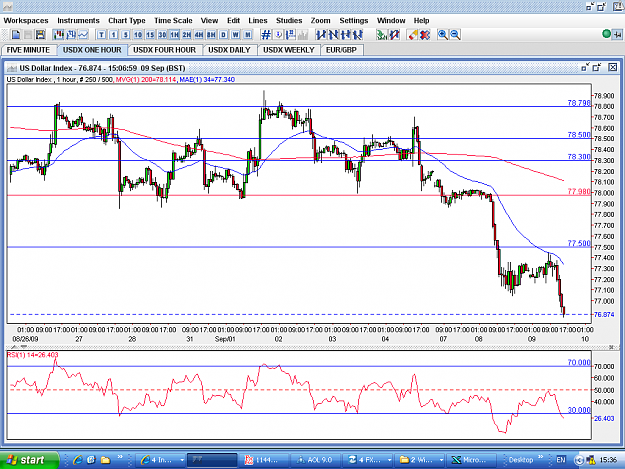Open the Chart Type menu
The image size is (625, 469).
pyautogui.click(x=127, y=21)
